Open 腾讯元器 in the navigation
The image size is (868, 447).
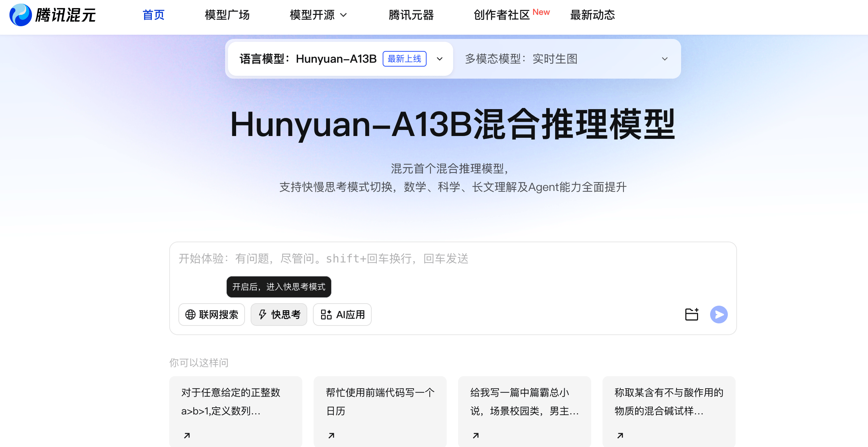tap(411, 15)
